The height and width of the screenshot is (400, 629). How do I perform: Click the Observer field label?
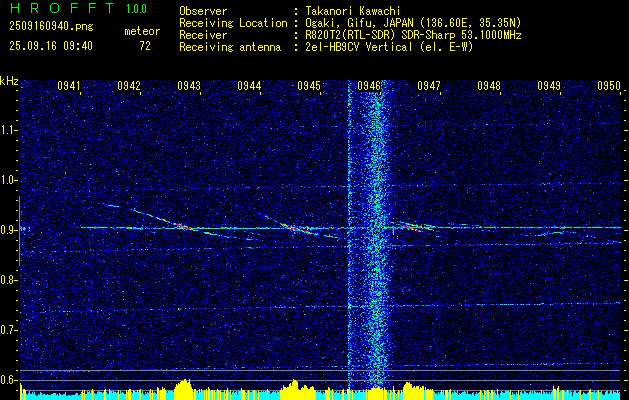pyautogui.click(x=203, y=11)
